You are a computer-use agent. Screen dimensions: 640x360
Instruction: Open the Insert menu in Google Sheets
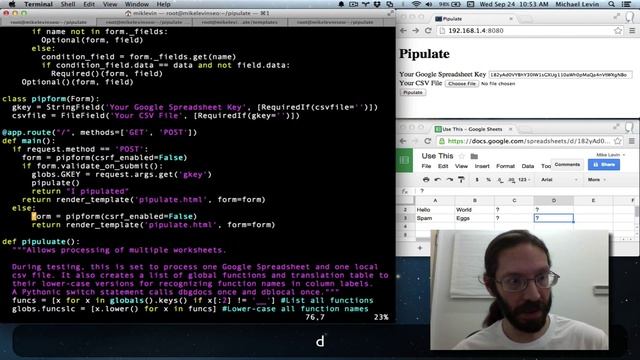click(482, 166)
